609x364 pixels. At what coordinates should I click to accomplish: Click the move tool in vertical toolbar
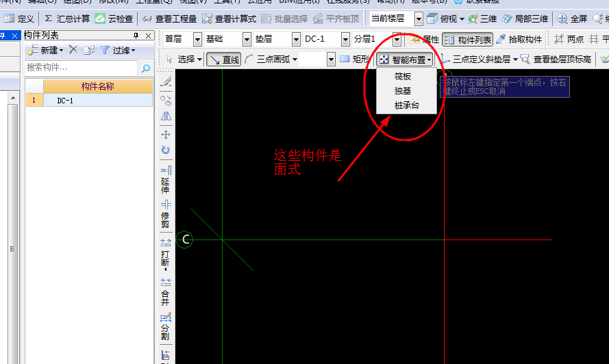point(166,135)
